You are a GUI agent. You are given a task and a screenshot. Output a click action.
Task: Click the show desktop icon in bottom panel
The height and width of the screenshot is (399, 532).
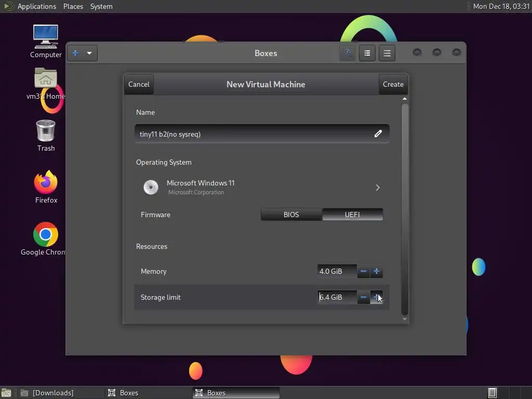tap(6, 393)
